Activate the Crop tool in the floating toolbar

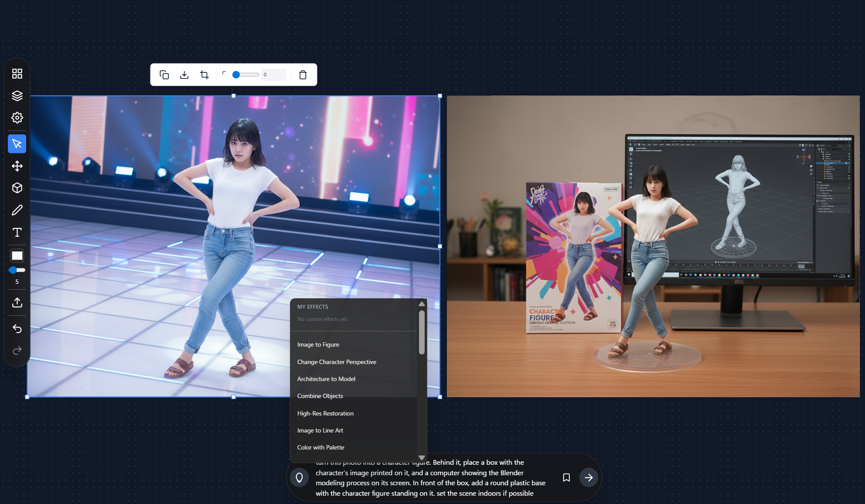click(x=204, y=75)
